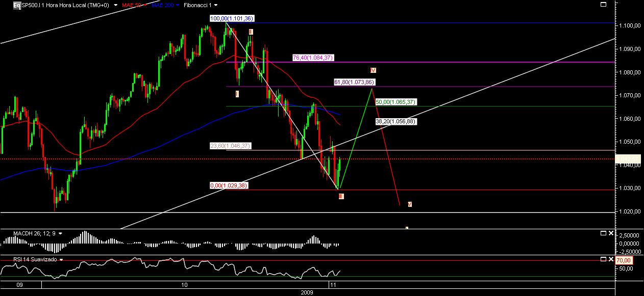Click the red projected downward trend line

click(x=386, y=147)
